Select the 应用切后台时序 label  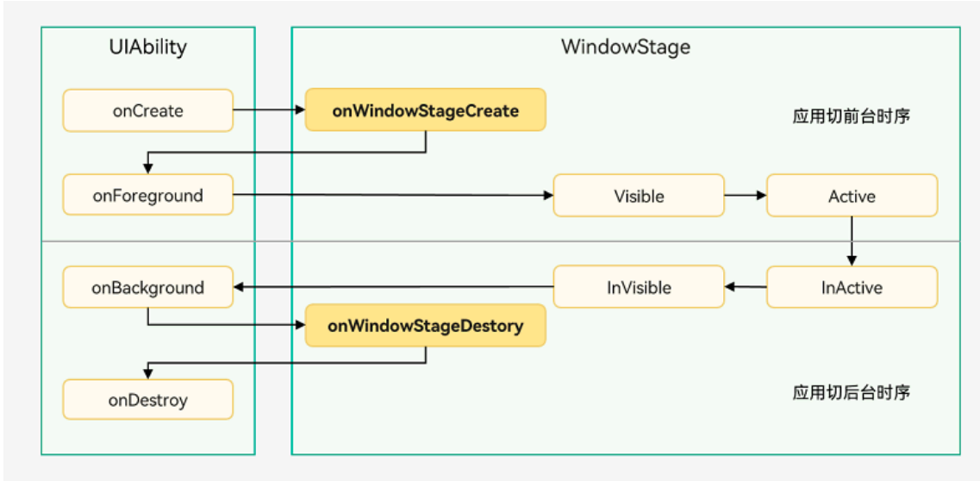coord(851,393)
